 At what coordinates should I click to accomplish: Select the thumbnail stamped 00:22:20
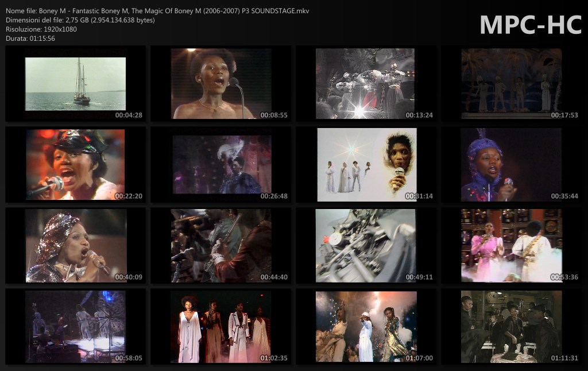pyautogui.click(x=75, y=165)
